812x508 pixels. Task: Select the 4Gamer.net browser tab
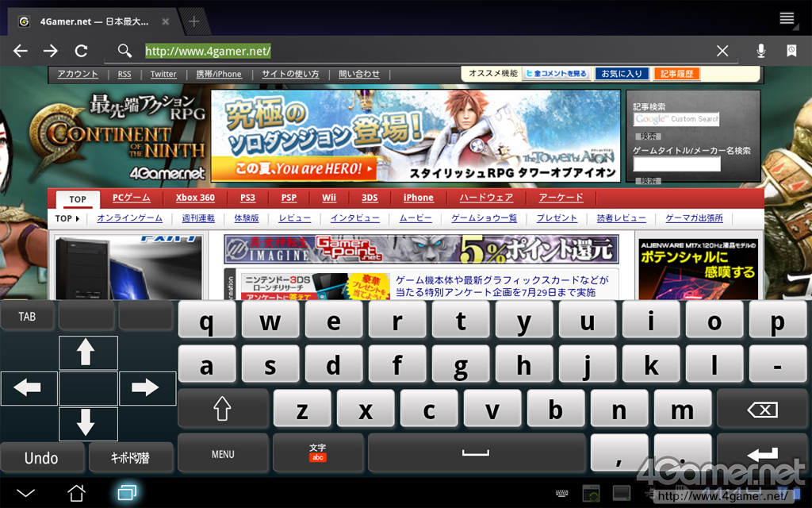pyautogui.click(x=94, y=21)
